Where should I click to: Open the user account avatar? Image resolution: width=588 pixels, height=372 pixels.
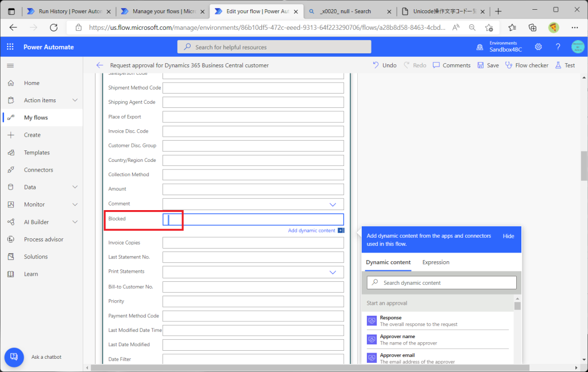(578, 47)
